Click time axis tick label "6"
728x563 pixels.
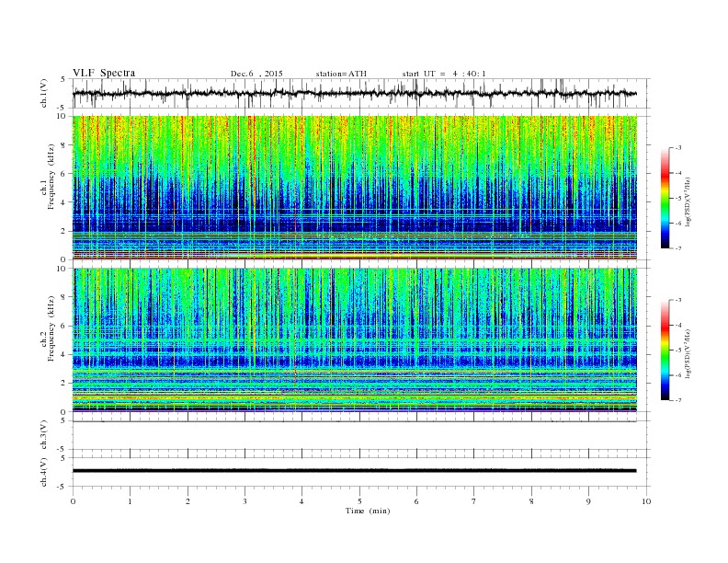tap(416, 501)
